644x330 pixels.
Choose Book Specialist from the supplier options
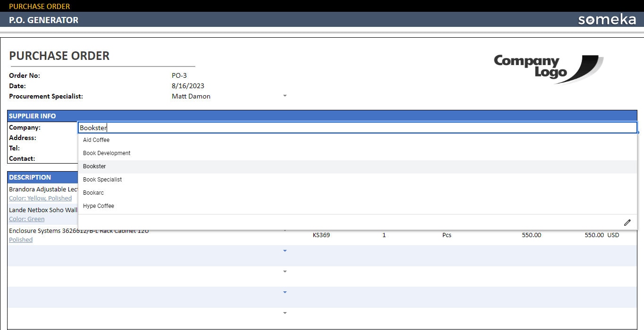[102, 179]
